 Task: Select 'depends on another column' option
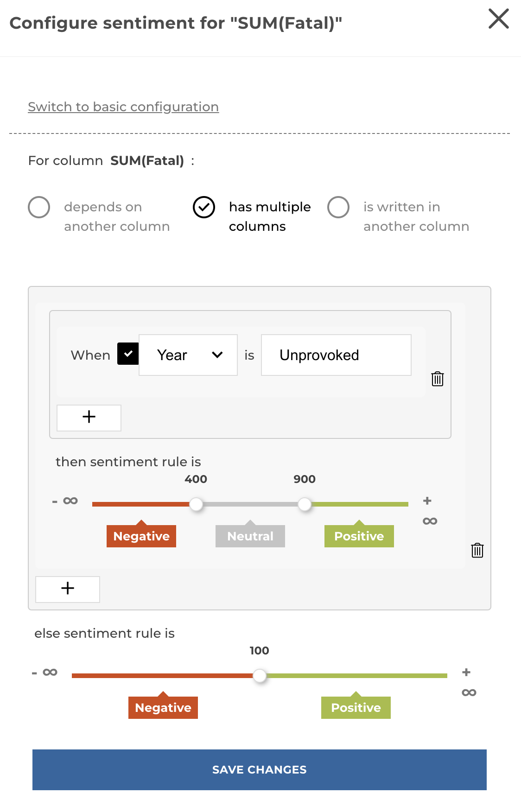click(x=39, y=207)
